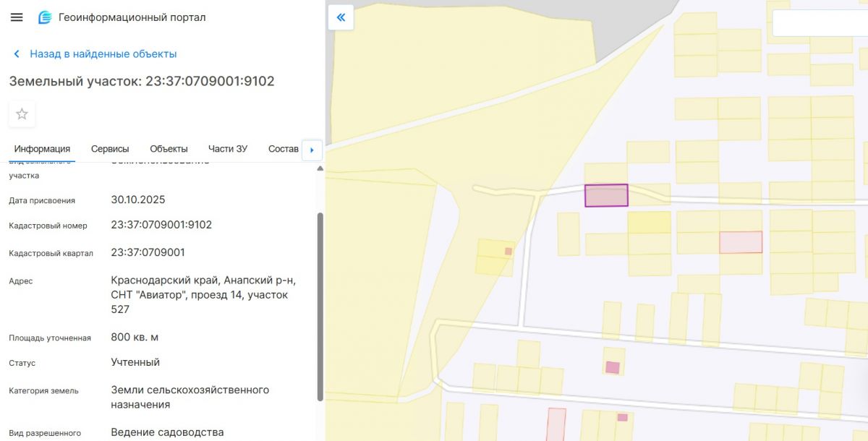Select the purple highlighted parcel on map
868x441 pixels.
606,196
